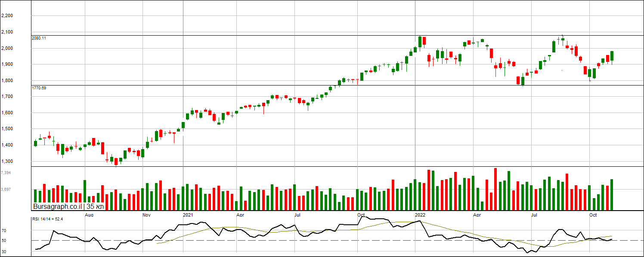This screenshot has width=644, height=257.
Task: Click the RSI 70 level label
Action: click(x=3, y=231)
